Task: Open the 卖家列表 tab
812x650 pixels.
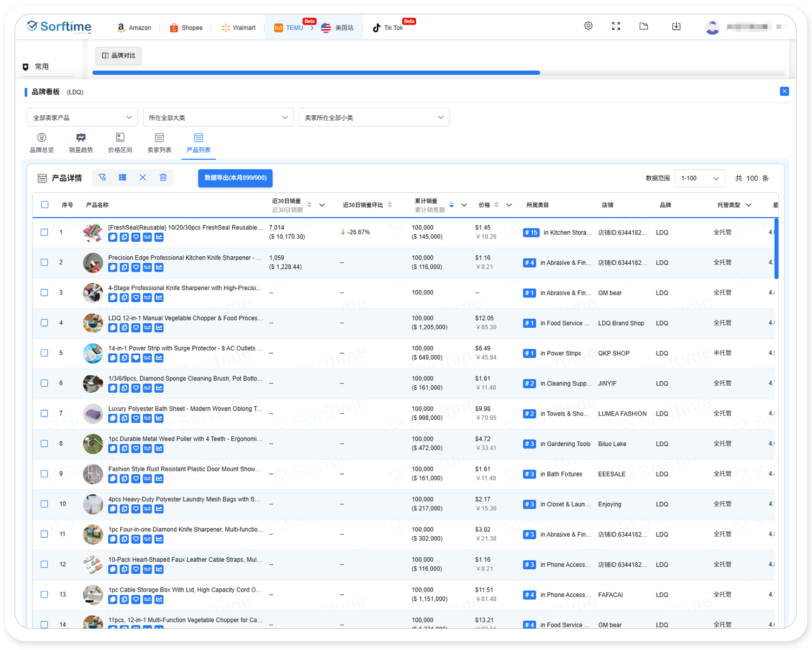Action: pos(159,143)
